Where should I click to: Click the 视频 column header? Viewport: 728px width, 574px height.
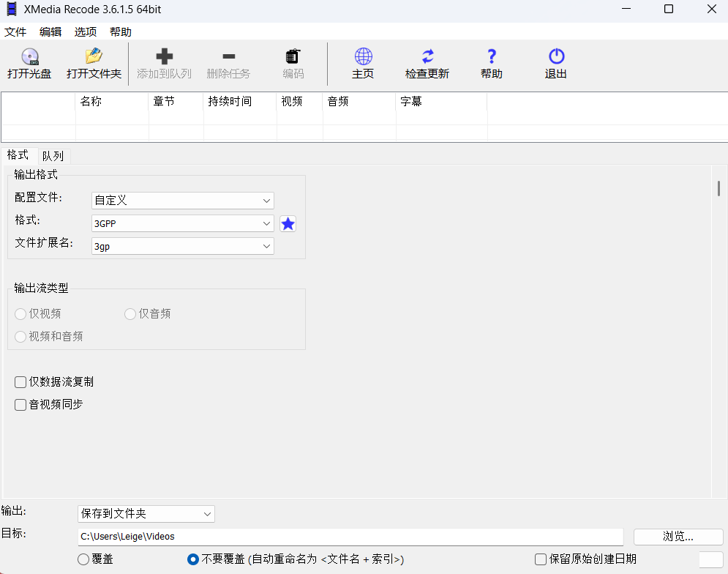click(299, 101)
